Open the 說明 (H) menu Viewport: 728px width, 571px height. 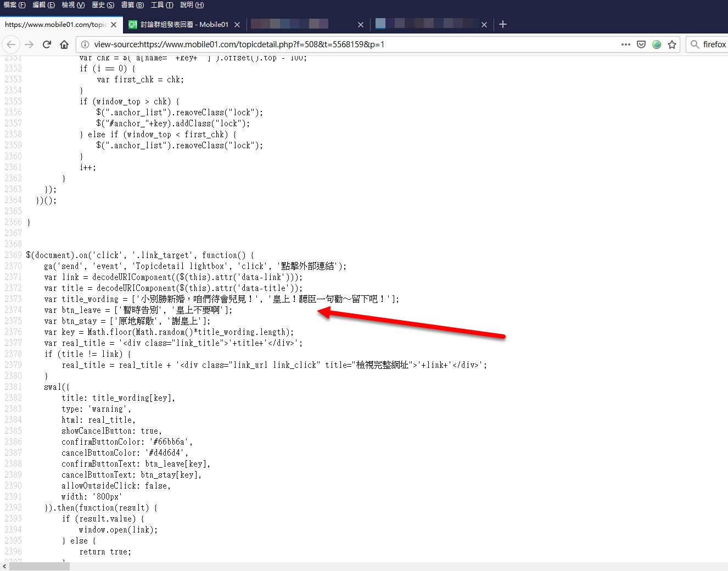tap(192, 5)
